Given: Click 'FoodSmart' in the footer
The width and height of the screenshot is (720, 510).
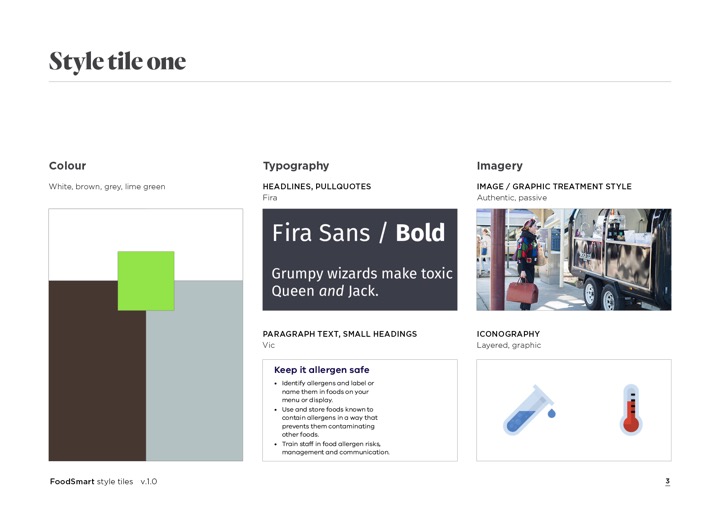Looking at the screenshot, I should coord(72,482).
